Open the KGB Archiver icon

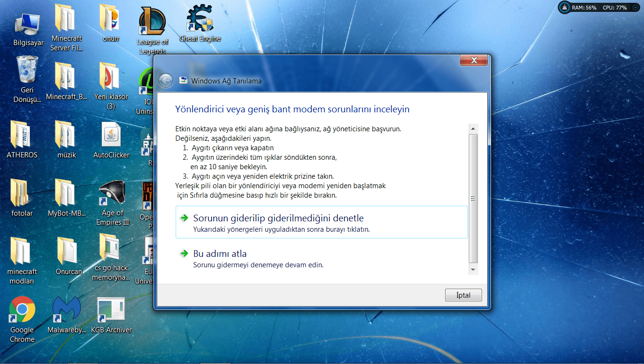111,315
